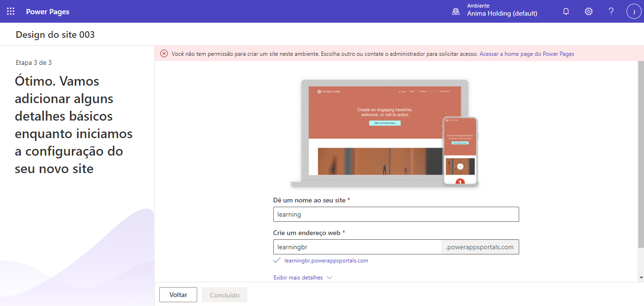Click the red error icon in banner
Image resolution: width=644 pixels, height=306 pixels.
click(x=164, y=54)
